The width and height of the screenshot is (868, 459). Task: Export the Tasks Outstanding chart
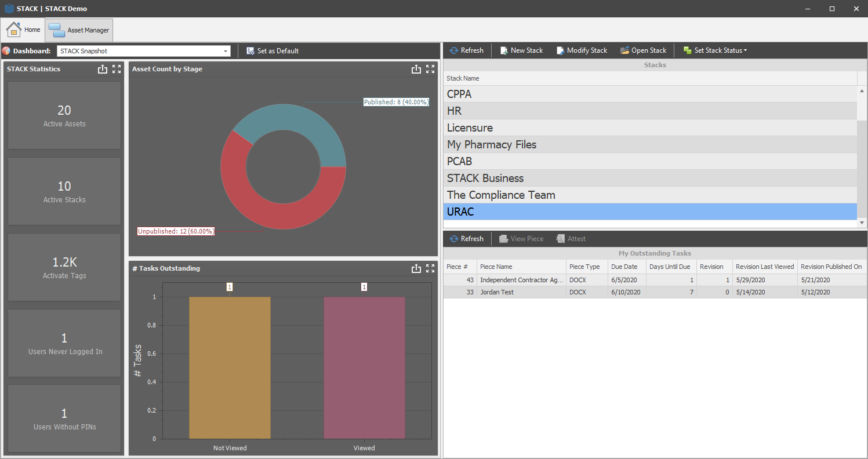coord(416,268)
